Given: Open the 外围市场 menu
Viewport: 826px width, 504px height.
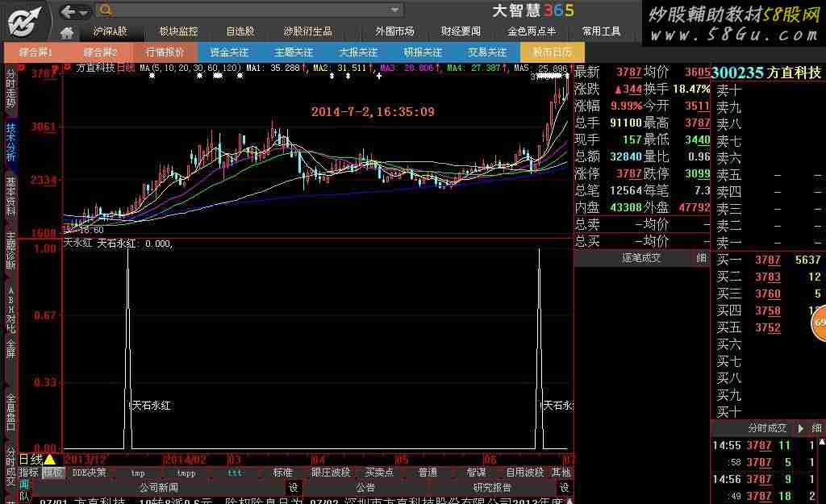Looking at the screenshot, I should (x=394, y=31).
